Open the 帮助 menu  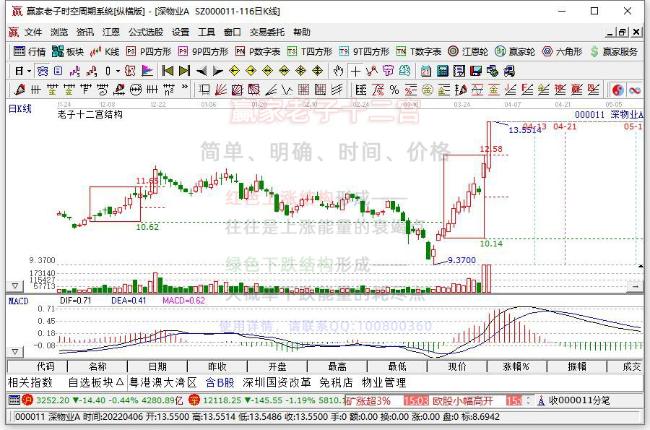pos(302,32)
